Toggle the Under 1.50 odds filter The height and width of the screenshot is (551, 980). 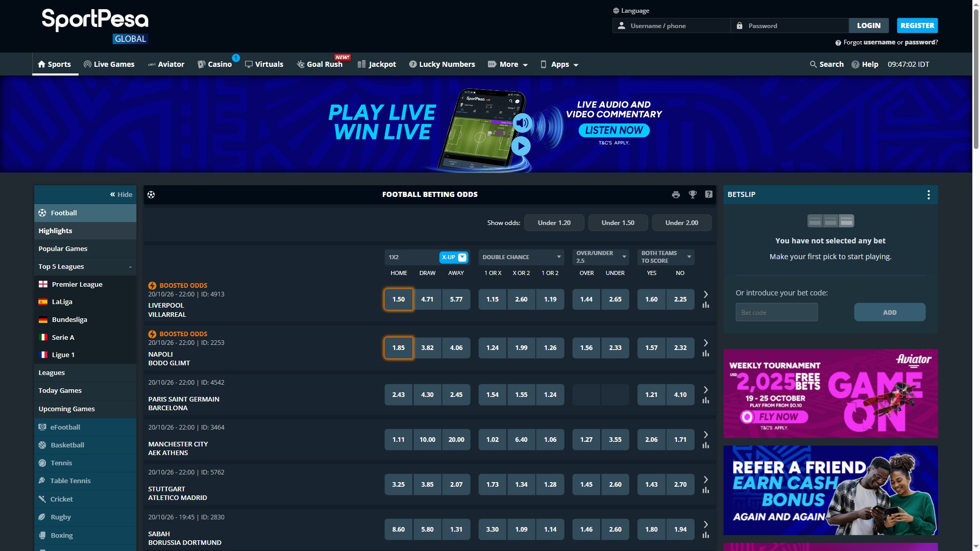pos(618,223)
